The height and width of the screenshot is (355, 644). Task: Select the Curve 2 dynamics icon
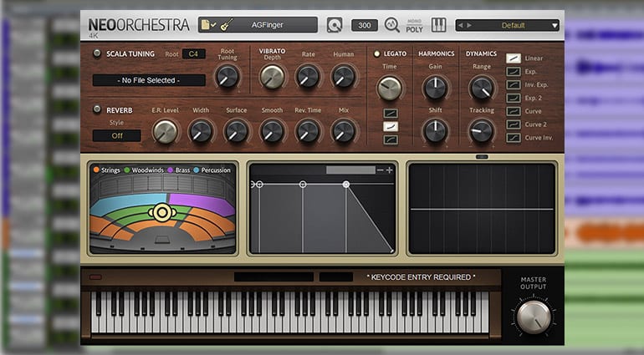(x=514, y=124)
